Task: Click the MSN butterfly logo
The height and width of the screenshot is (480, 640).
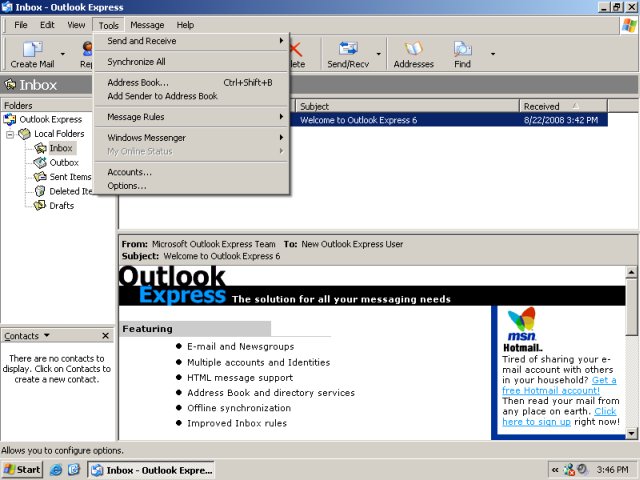Action: pyautogui.click(x=521, y=319)
